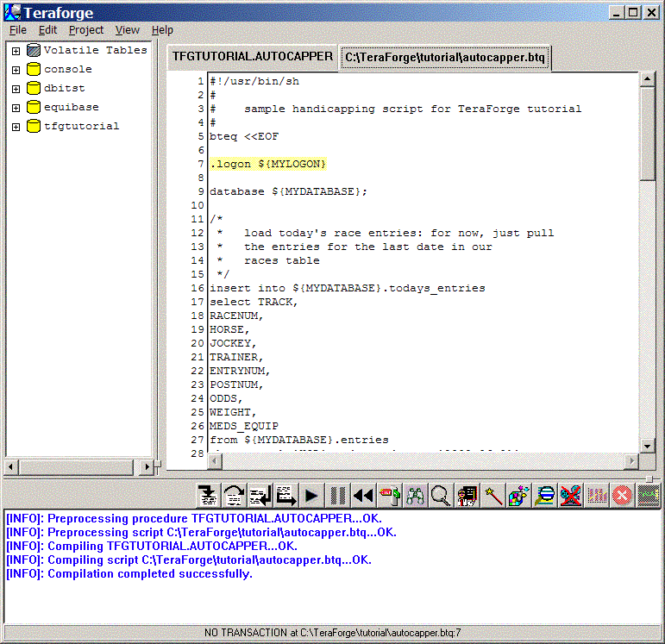Click the 'MEDS_EQUIP' code line

[244, 426]
